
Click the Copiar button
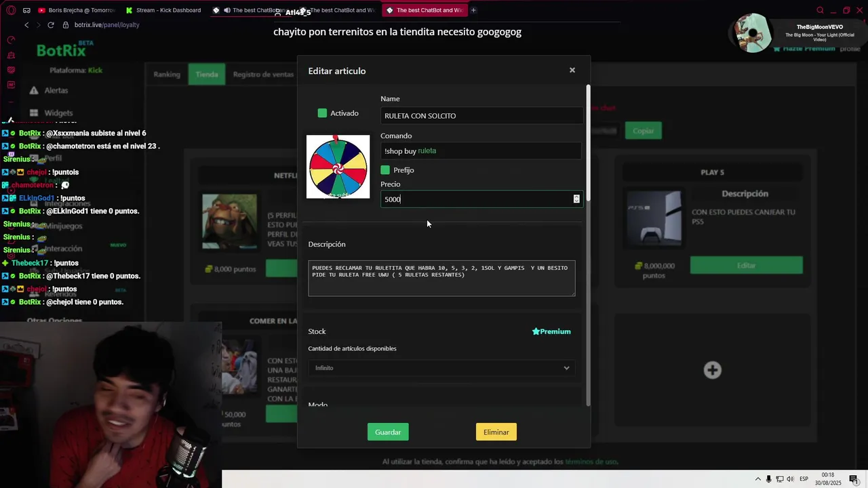643,131
